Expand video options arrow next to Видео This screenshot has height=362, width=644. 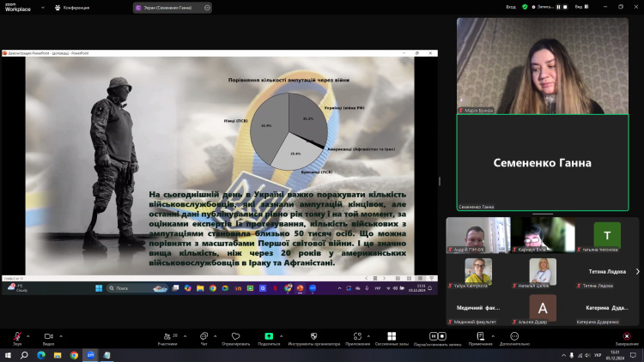[60, 335]
